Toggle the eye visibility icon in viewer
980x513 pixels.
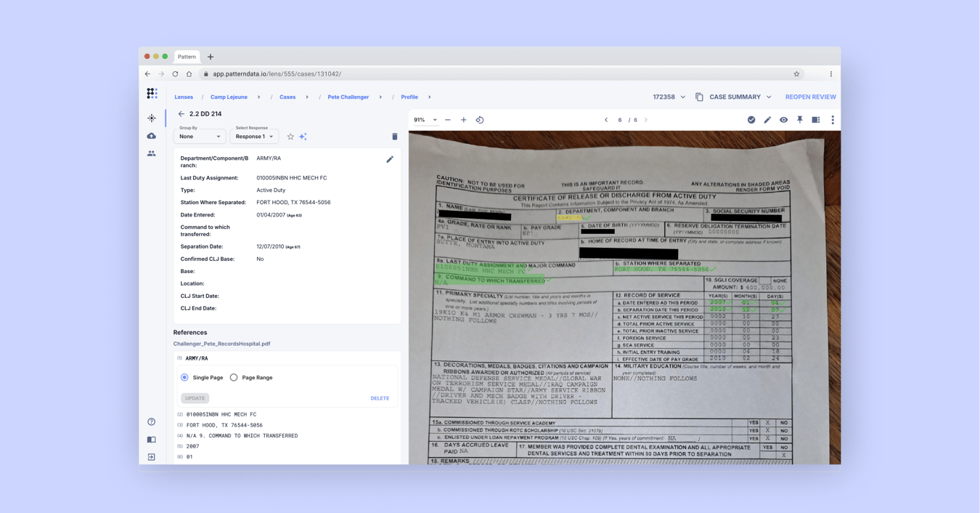coord(783,120)
